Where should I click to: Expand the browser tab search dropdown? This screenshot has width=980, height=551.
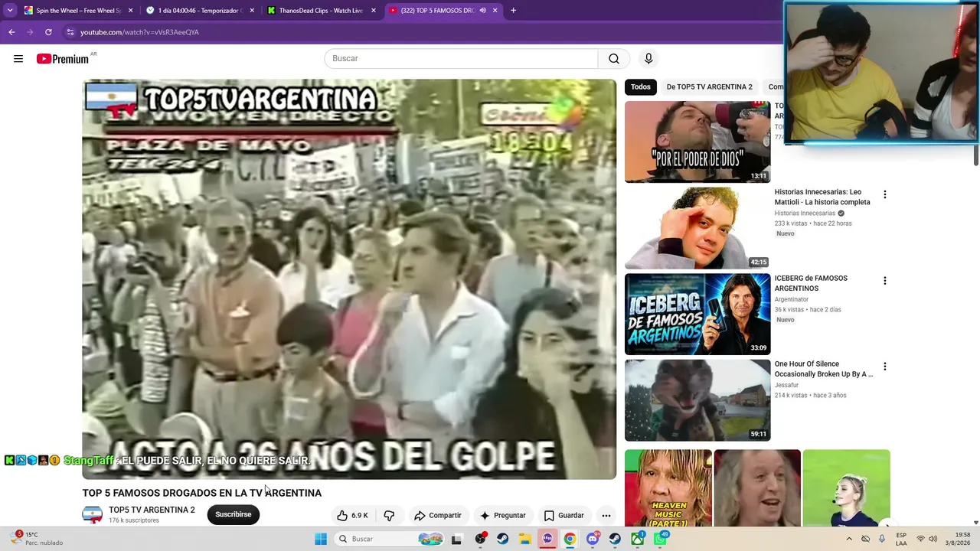(x=10, y=11)
